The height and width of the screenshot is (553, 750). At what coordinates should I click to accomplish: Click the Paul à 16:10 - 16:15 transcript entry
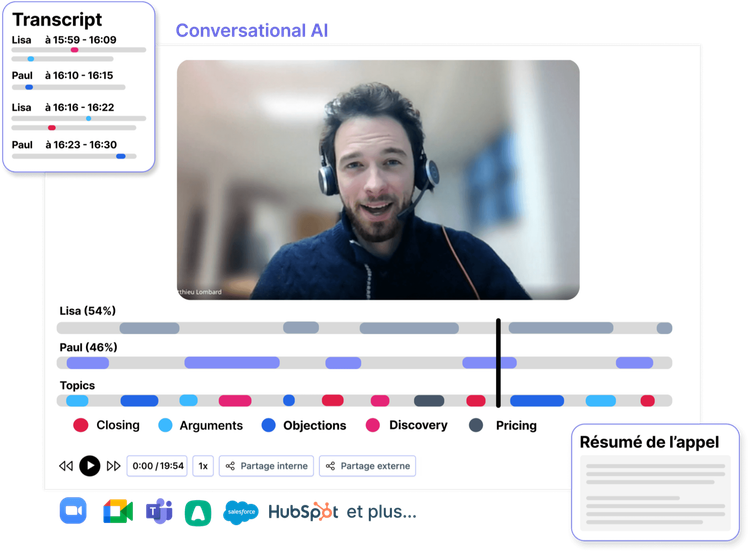point(68,81)
